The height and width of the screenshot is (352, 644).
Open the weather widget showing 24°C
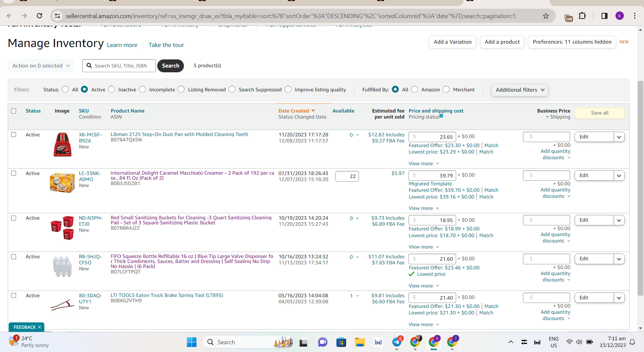(29, 342)
